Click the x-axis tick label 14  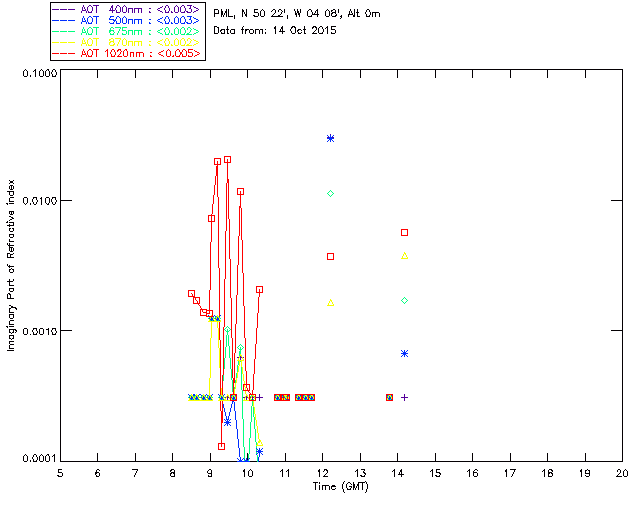[x=398, y=473]
